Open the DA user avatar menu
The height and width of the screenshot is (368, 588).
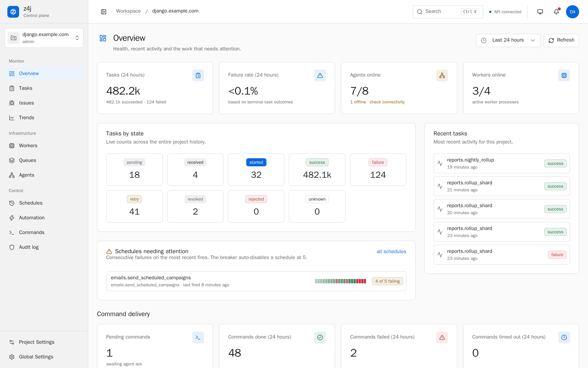pos(572,12)
